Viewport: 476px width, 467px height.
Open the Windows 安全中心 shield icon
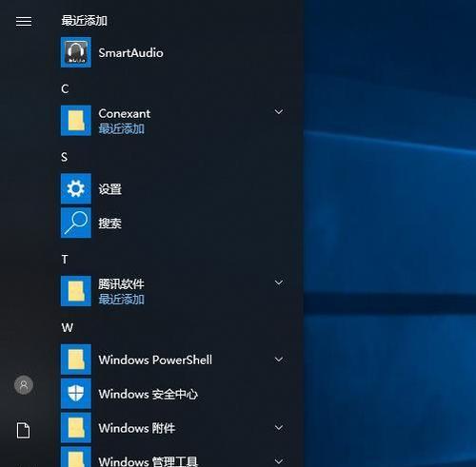(x=76, y=394)
